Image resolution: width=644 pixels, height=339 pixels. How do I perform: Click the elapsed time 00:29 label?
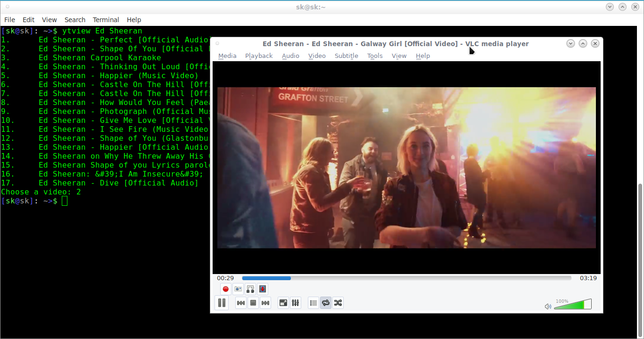(225, 278)
